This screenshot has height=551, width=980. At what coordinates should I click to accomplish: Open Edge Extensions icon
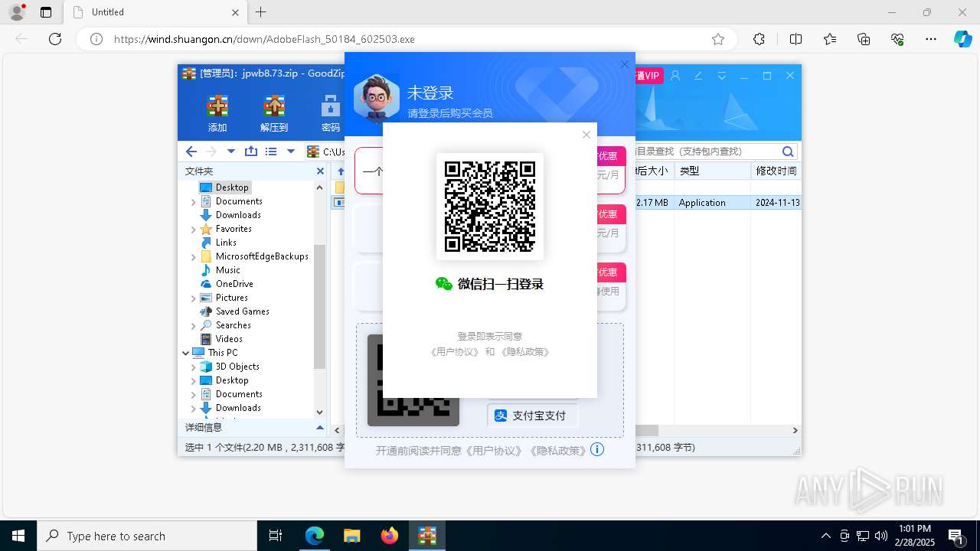tap(759, 39)
